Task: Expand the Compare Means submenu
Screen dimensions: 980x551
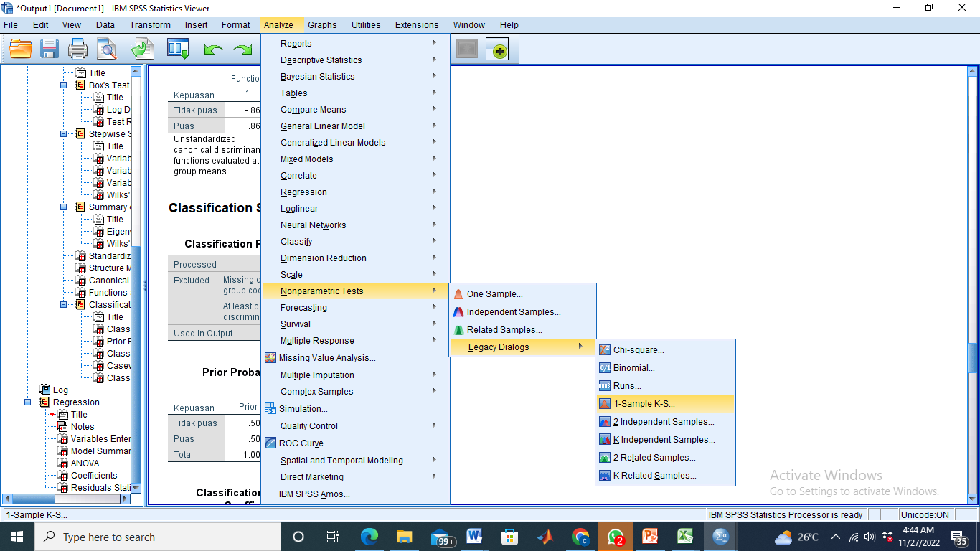Action: [313, 110]
